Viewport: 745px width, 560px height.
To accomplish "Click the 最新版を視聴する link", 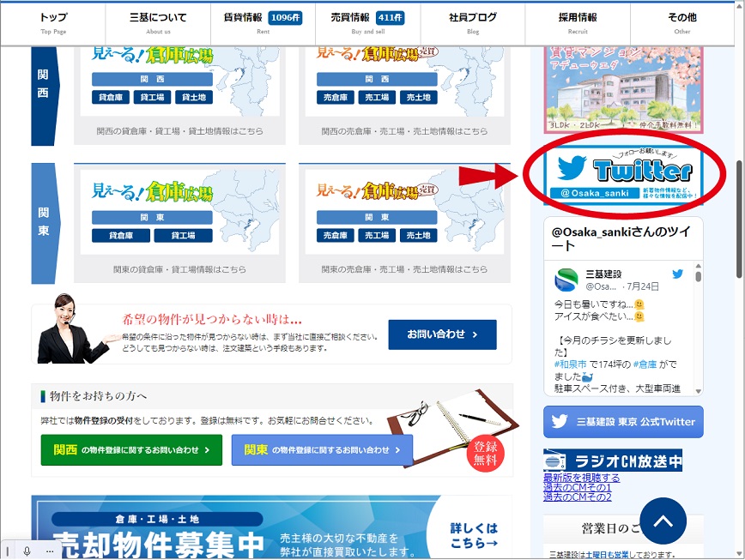I will [581, 478].
